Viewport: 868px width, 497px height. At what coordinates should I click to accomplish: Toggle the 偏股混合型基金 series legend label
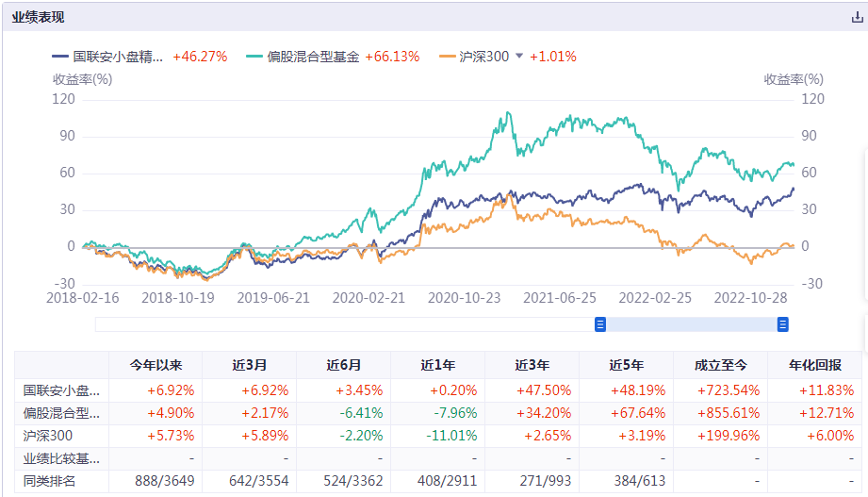click(313, 57)
